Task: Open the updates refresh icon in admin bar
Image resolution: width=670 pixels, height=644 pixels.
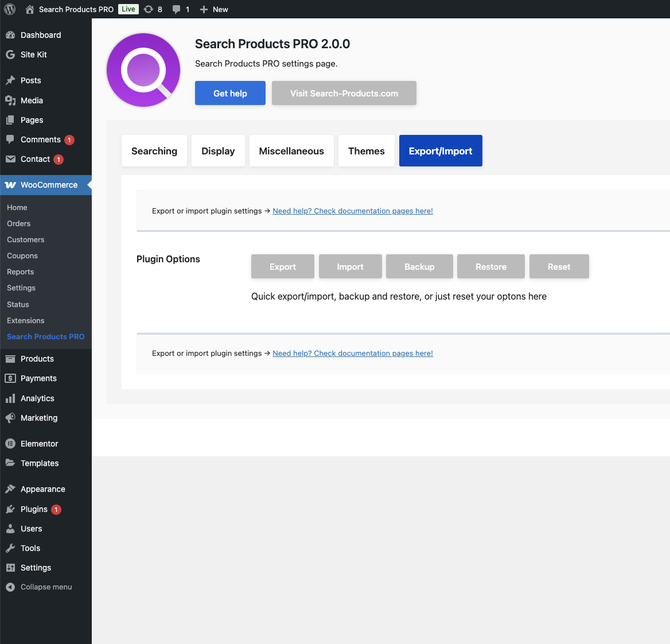Action: (149, 9)
